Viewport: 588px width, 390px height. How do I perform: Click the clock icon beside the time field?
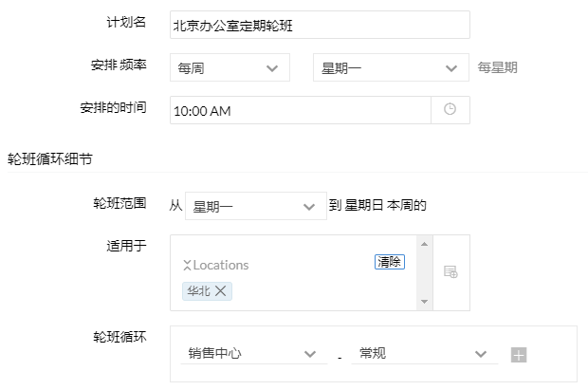pos(450,110)
